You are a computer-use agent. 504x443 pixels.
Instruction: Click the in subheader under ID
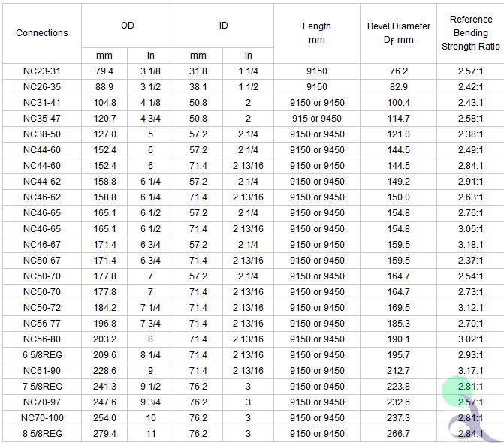(x=248, y=56)
